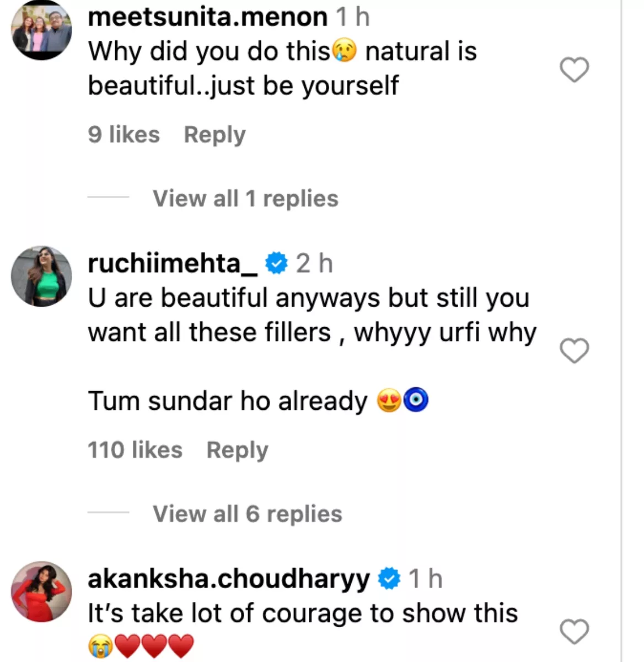This screenshot has width=644, height=662.
Task: Reply to meetsunita.menon's comment
Action: (214, 135)
